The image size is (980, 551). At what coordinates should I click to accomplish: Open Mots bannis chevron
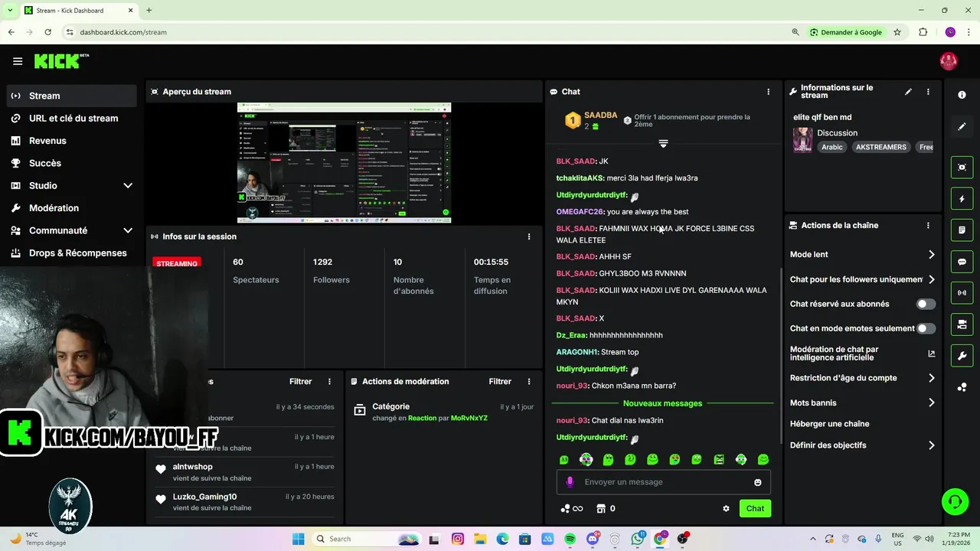click(932, 403)
